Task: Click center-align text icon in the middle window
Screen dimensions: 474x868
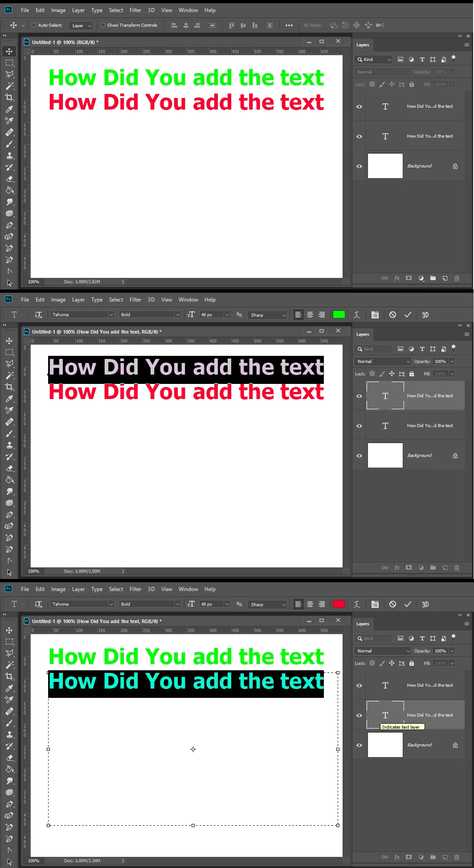Action: coord(310,315)
